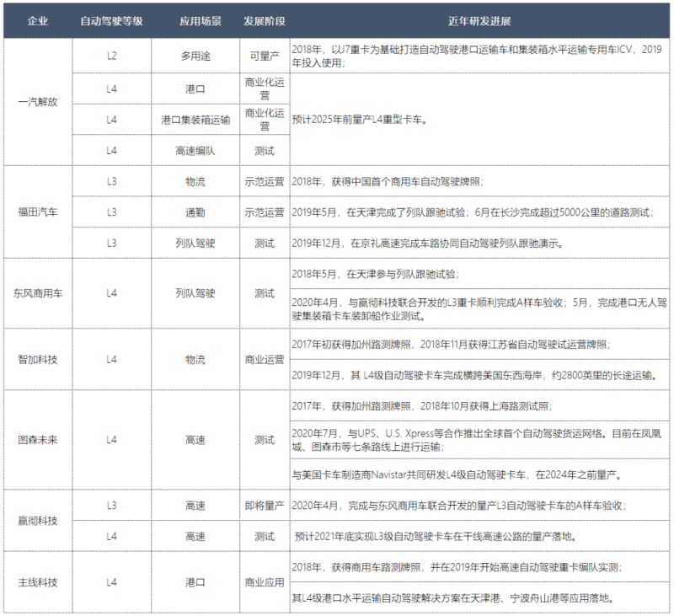Click the 近年研发进展 header cell
The width and height of the screenshot is (674, 616).
[480, 19]
